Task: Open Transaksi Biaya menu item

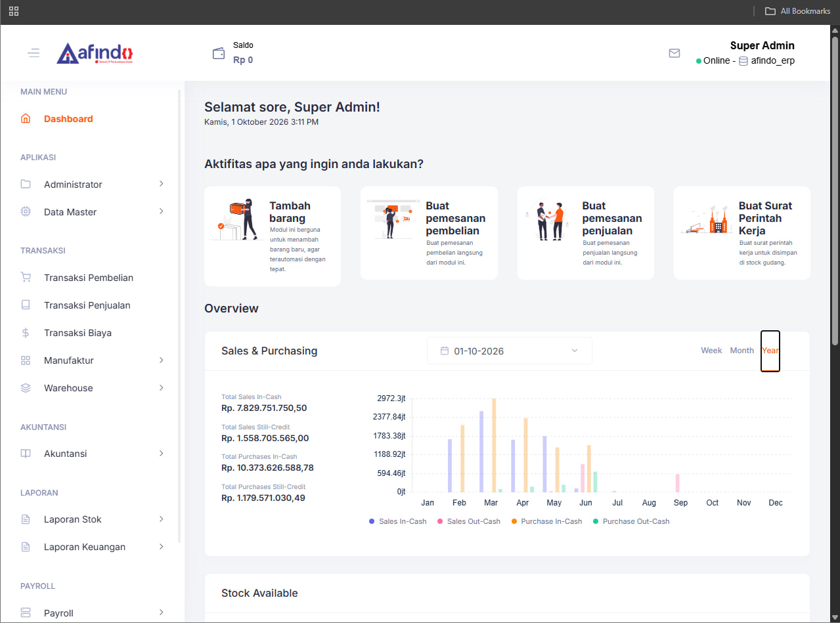Action: click(77, 333)
